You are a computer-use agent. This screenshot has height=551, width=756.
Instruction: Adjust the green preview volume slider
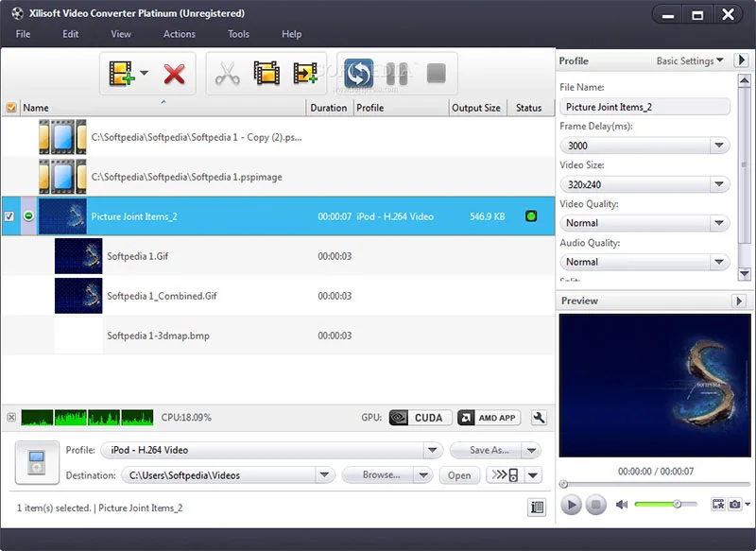click(665, 505)
